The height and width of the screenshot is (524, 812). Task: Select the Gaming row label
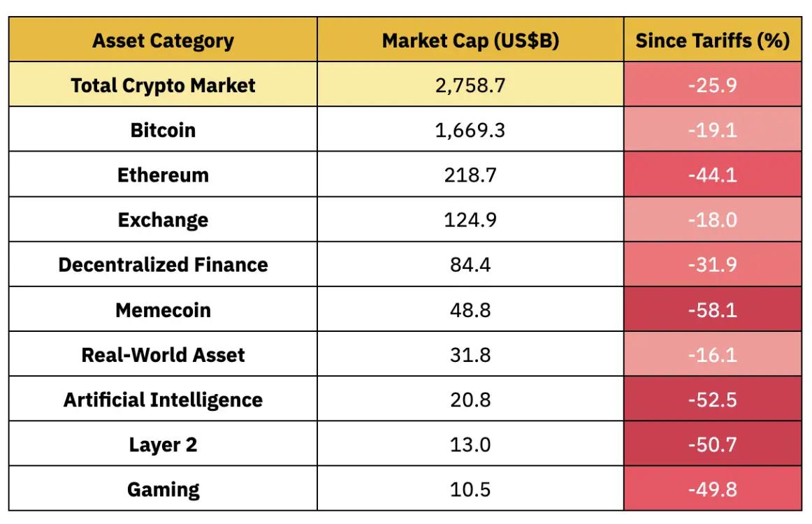pyautogui.click(x=163, y=489)
